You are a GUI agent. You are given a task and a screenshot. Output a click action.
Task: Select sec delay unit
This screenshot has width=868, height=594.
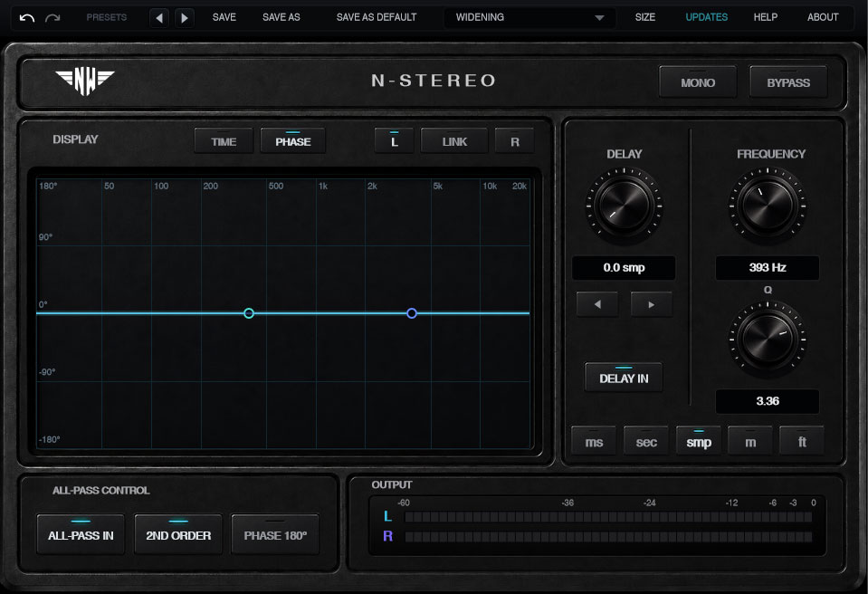(x=646, y=441)
